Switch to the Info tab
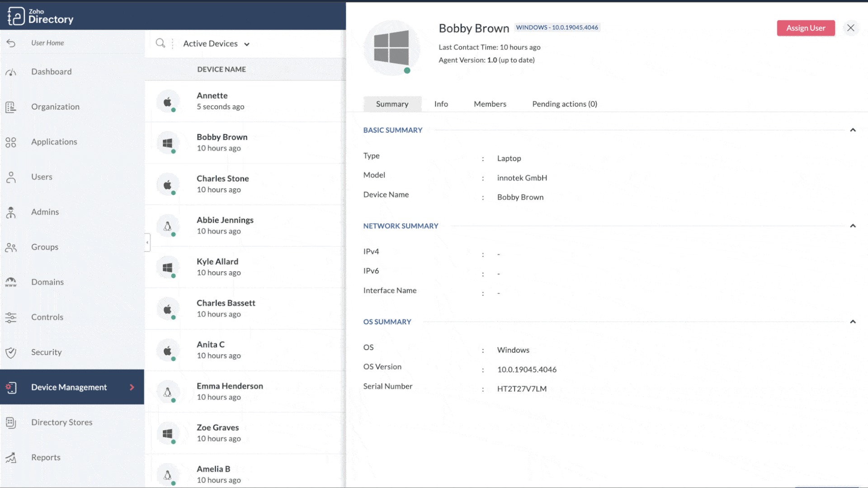The width and height of the screenshot is (868, 488). tap(441, 103)
